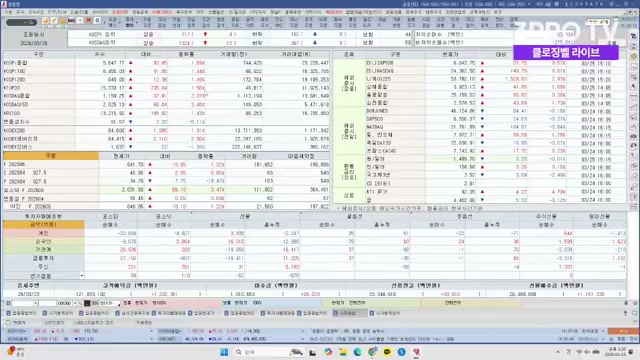Select the KODEX인버스 row

click(166, 147)
